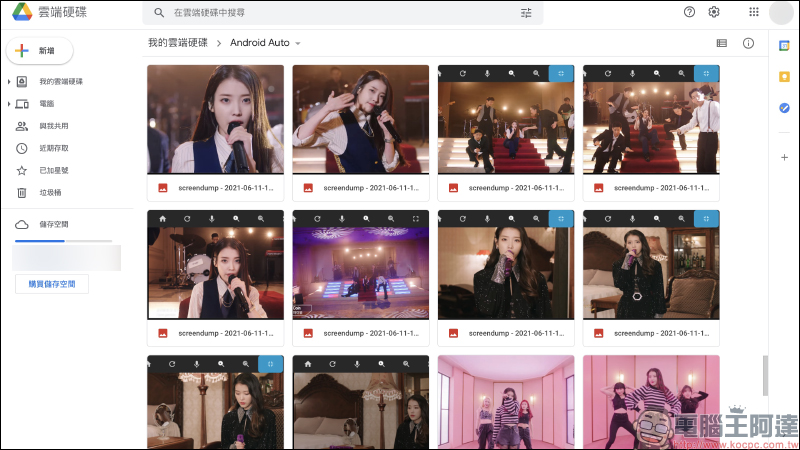
Task: Open 已加星號 in the sidebar
Action: click(x=54, y=170)
